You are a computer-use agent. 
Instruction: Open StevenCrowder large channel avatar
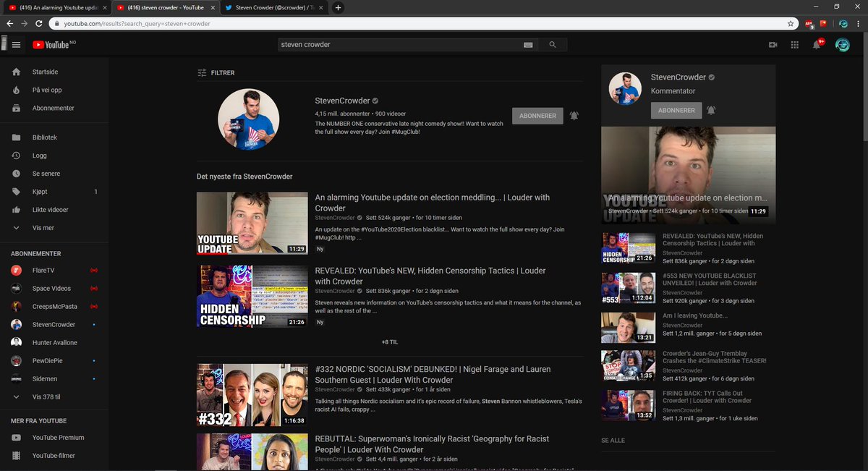click(249, 120)
